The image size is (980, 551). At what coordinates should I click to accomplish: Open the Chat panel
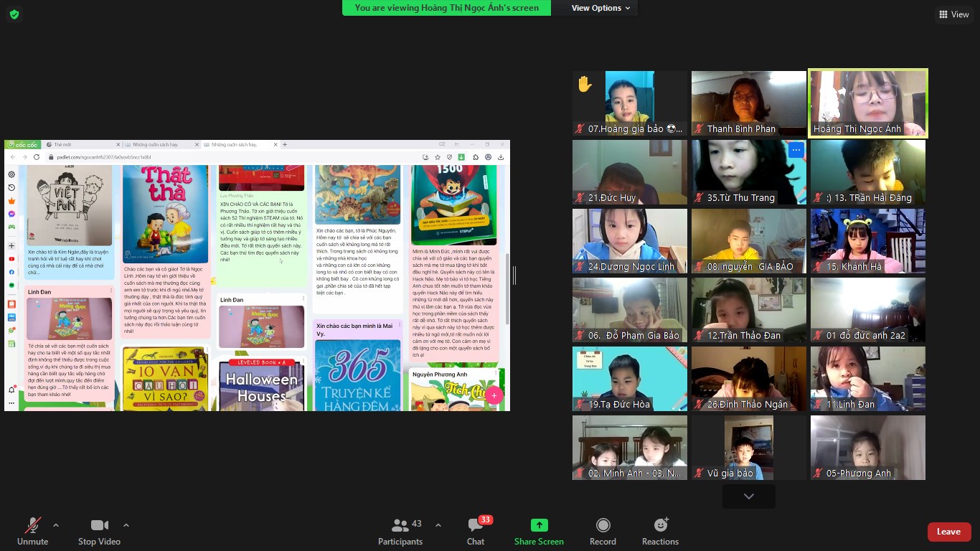pyautogui.click(x=475, y=532)
